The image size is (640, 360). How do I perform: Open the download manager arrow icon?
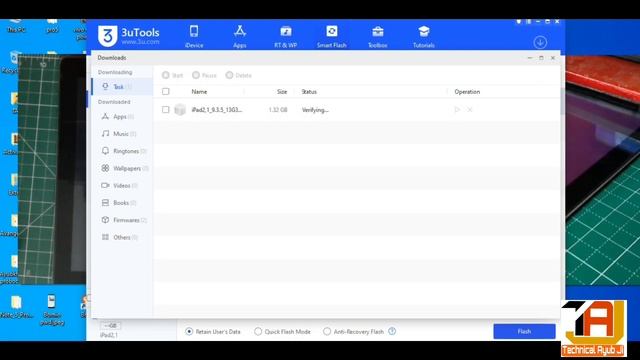coord(540,42)
